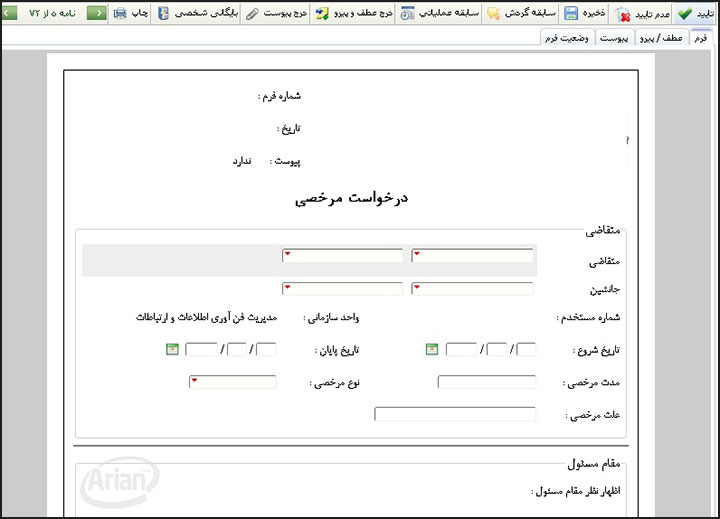Save the form with ذخیره
720x519 pixels.
(584, 13)
